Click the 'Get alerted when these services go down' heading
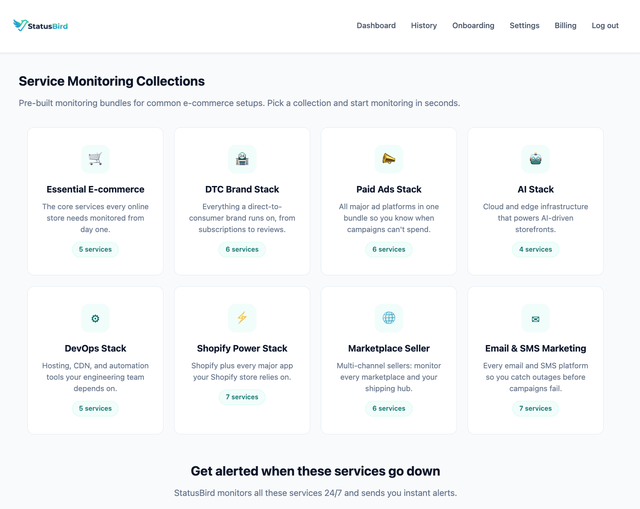Viewport: 640px width, 509px height. tap(316, 471)
